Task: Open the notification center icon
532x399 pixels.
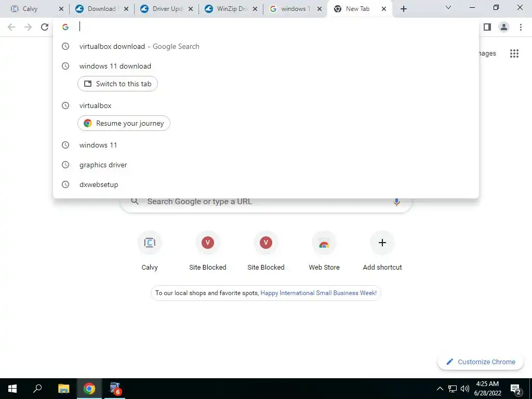Action: [516, 389]
